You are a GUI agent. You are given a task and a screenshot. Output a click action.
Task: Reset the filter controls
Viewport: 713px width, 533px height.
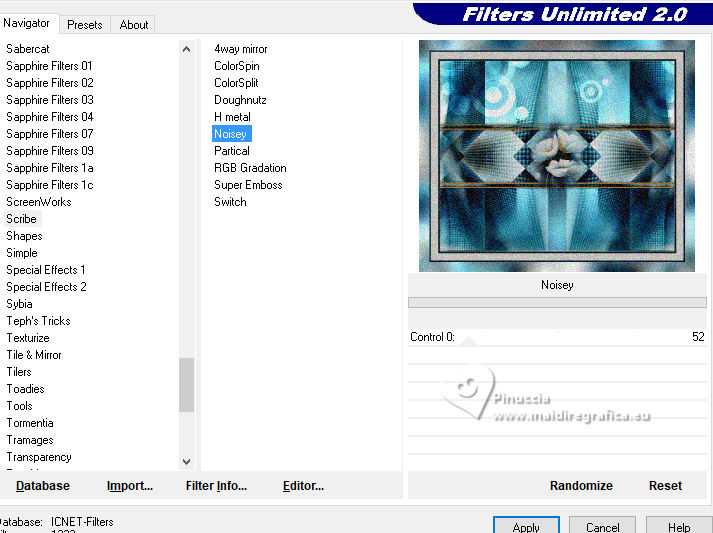tap(665, 486)
